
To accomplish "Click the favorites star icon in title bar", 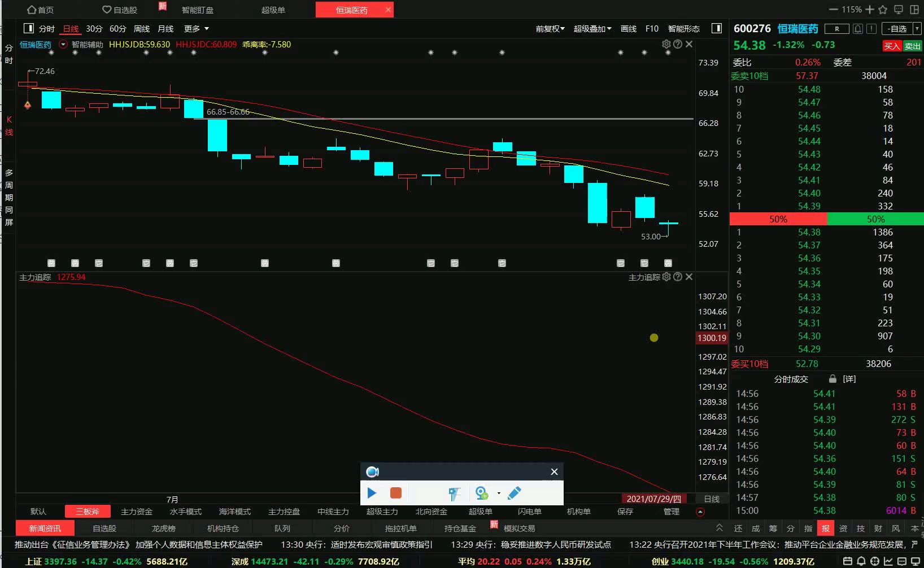I will [883, 10].
